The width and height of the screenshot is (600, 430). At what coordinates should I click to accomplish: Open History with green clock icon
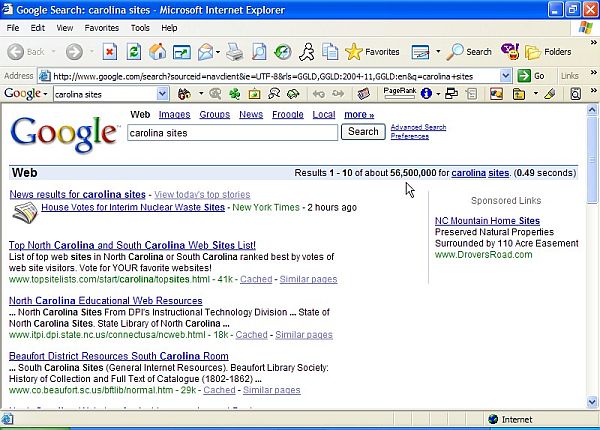[283, 52]
